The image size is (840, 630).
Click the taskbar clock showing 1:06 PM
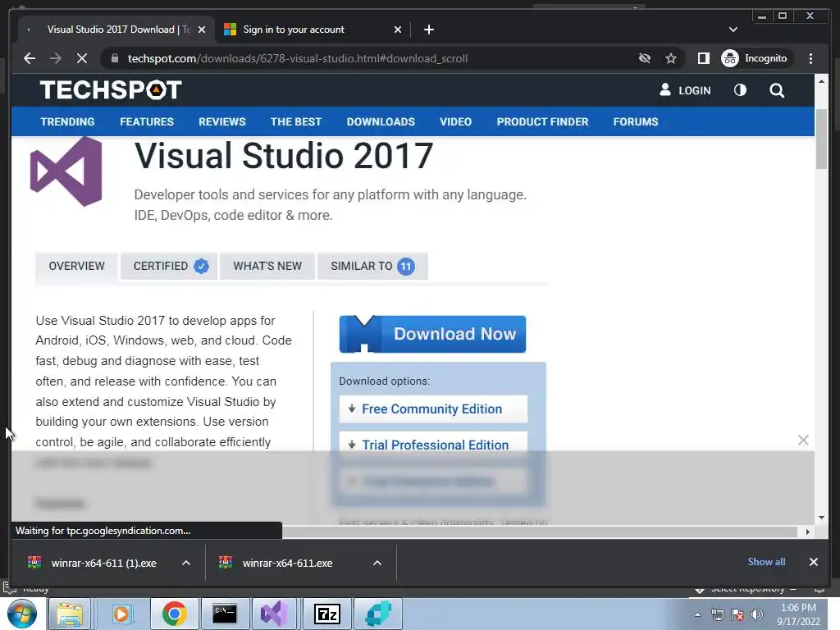click(798, 614)
